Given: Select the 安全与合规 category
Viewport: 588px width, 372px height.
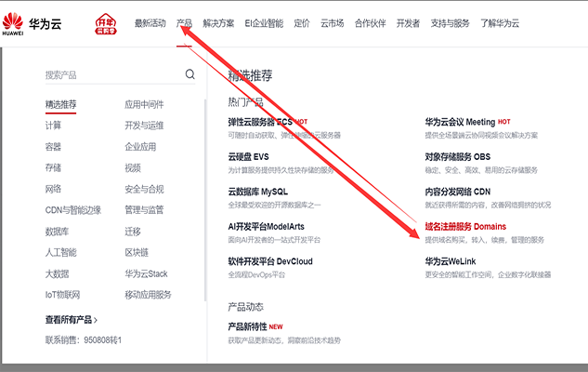Looking at the screenshot, I should (144, 189).
